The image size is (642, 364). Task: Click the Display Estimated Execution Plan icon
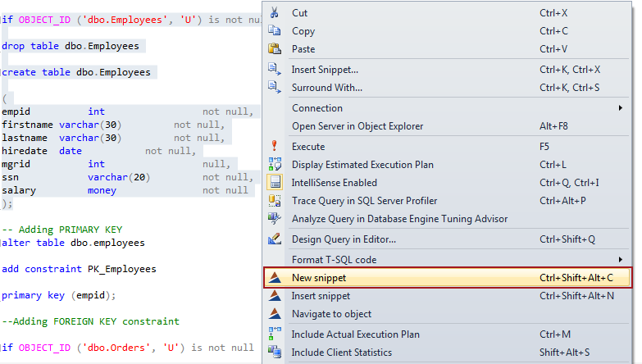[275, 164]
